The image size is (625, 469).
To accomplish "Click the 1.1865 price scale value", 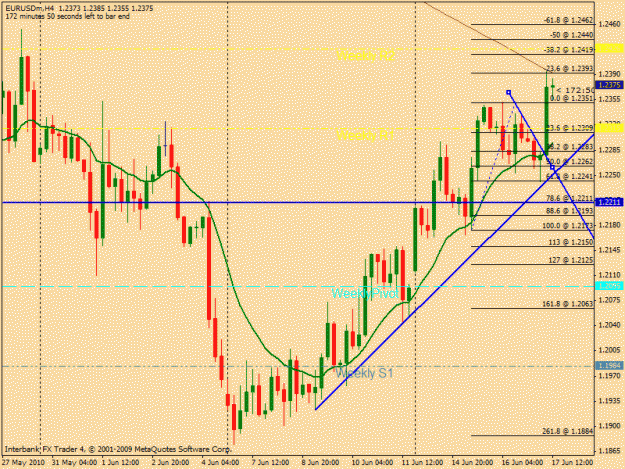I will [x=609, y=451].
